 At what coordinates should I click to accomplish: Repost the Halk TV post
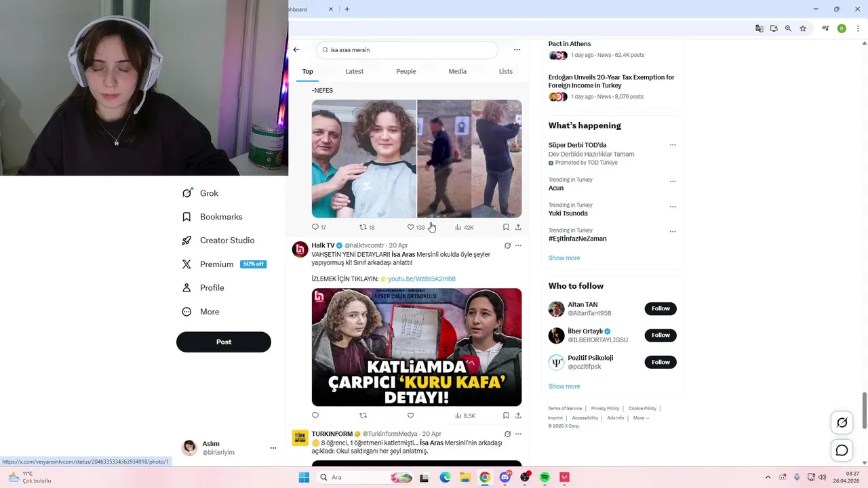pyautogui.click(x=363, y=415)
